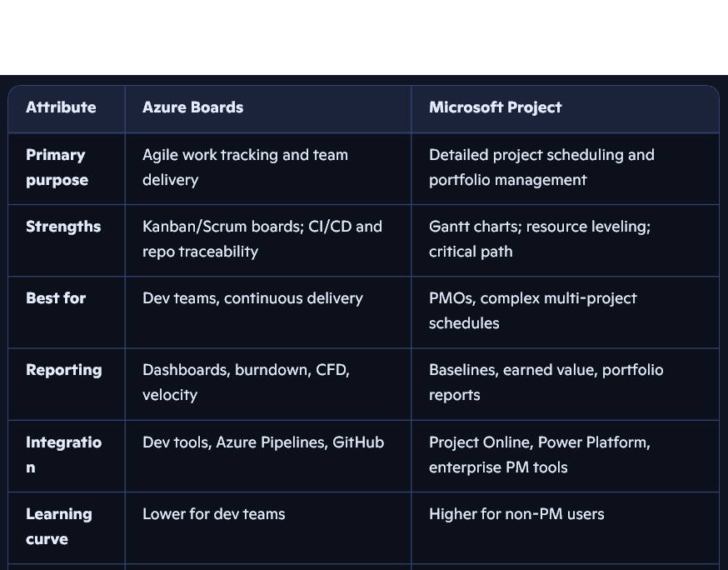Click the Learning curve row label
Viewport: 728px width, 570px height.
[58, 526]
